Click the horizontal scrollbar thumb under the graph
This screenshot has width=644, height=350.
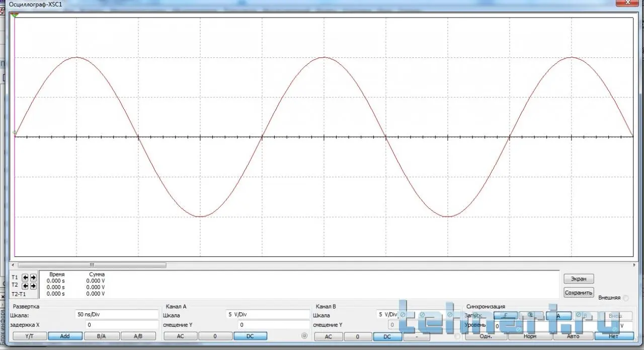[92, 265]
